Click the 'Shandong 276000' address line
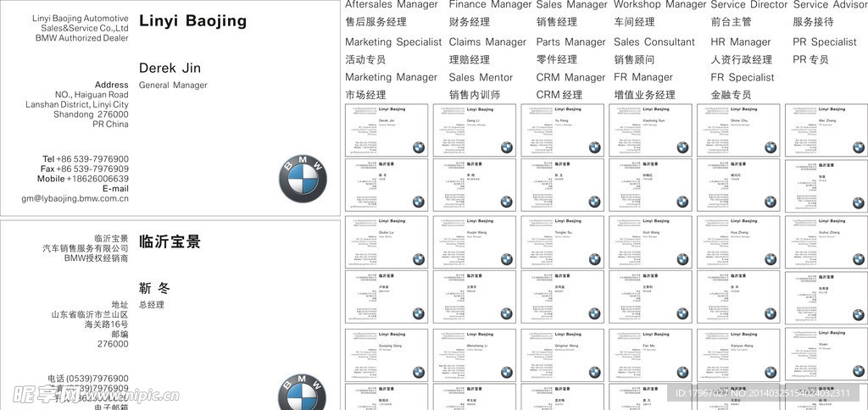The image size is (868, 410). 91,114
